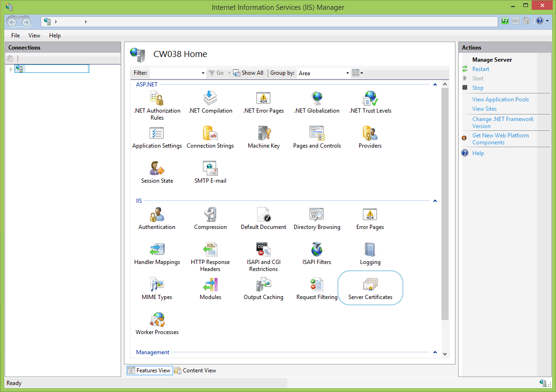
Task: Open SMTP E-mail feature
Action: click(210, 172)
